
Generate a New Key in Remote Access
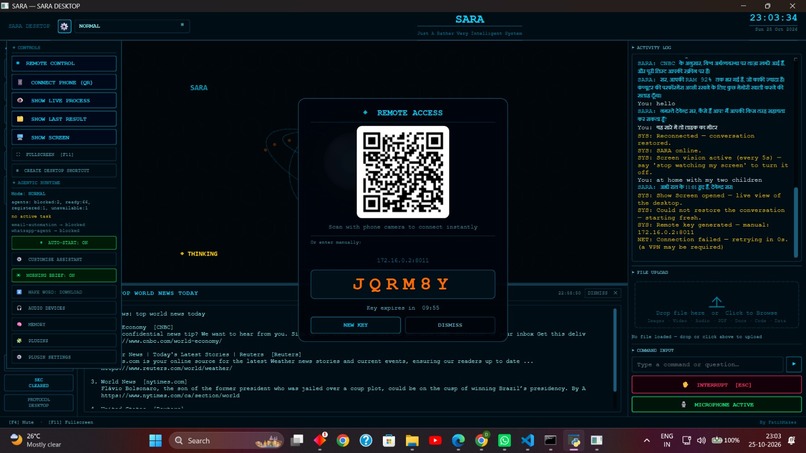(x=355, y=325)
